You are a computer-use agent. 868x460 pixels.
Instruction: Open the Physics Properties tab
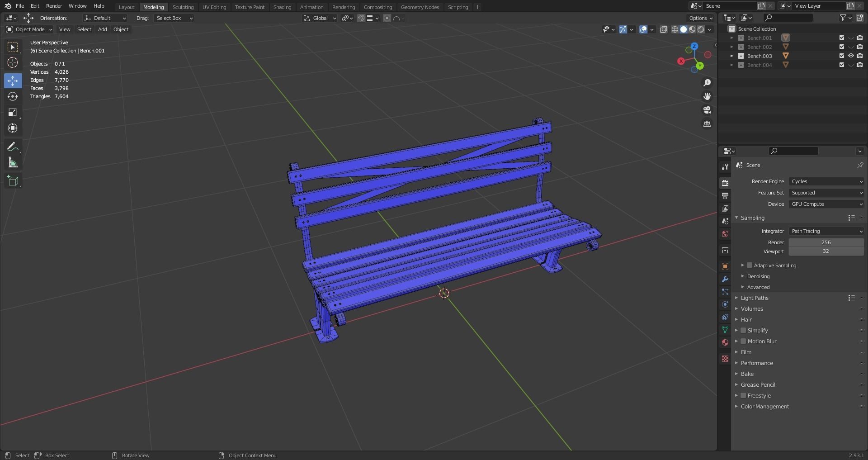click(x=725, y=304)
